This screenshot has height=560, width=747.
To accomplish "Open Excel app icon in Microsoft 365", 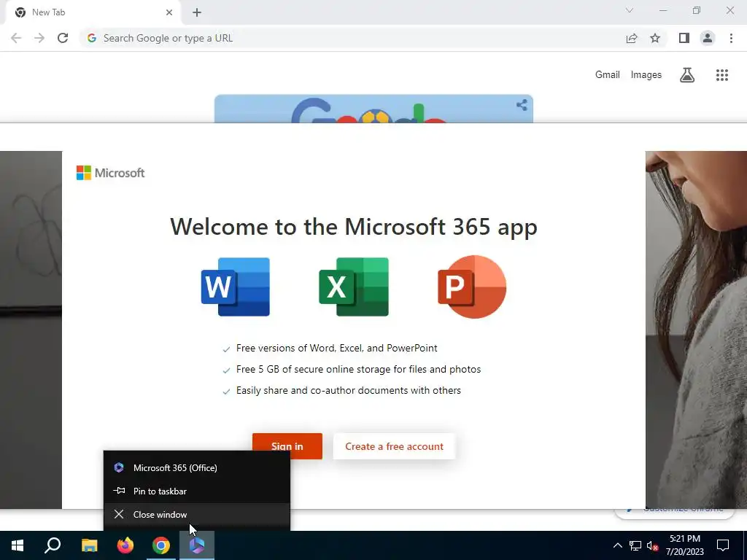I will [x=354, y=287].
